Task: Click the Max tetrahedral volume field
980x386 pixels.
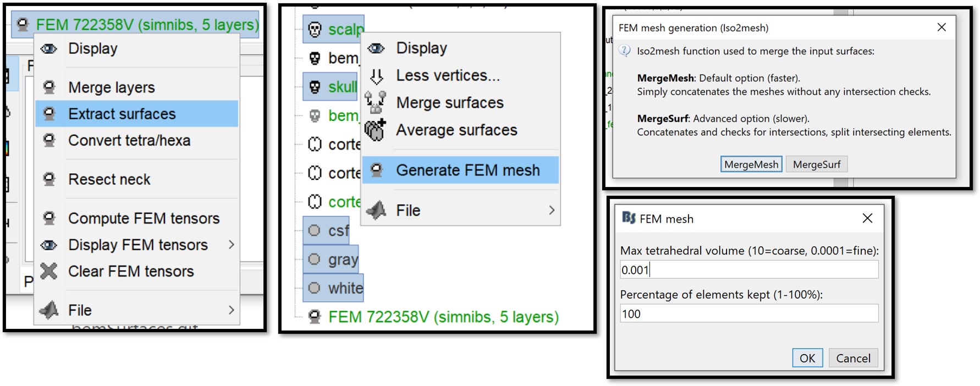Action: pos(748,269)
